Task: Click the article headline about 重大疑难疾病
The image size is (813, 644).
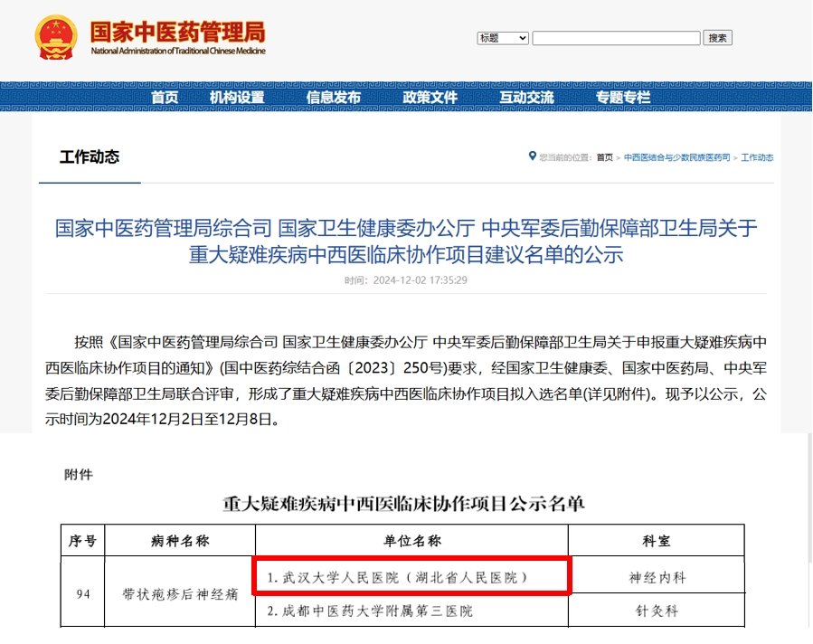Action: pyautogui.click(x=406, y=241)
